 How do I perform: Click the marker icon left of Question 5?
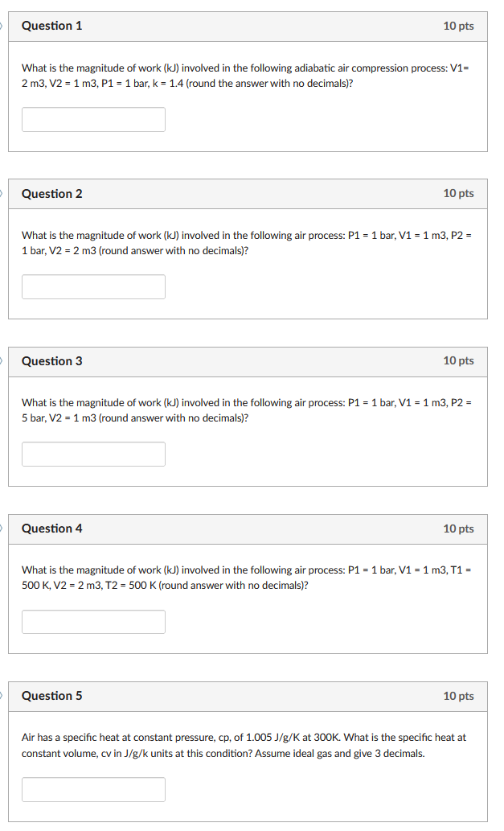tap(1, 696)
